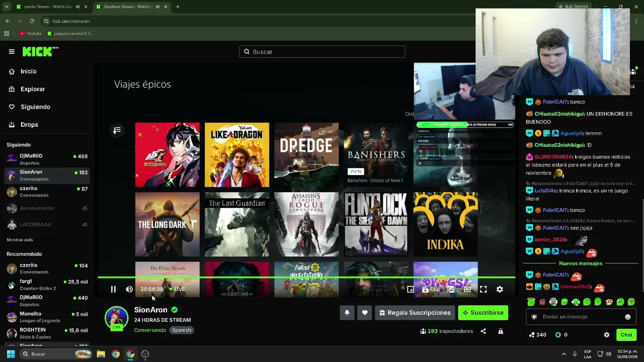Select the DREDGE game thumbnail
Image resolution: width=644 pixels, height=362 pixels.
pos(306,155)
